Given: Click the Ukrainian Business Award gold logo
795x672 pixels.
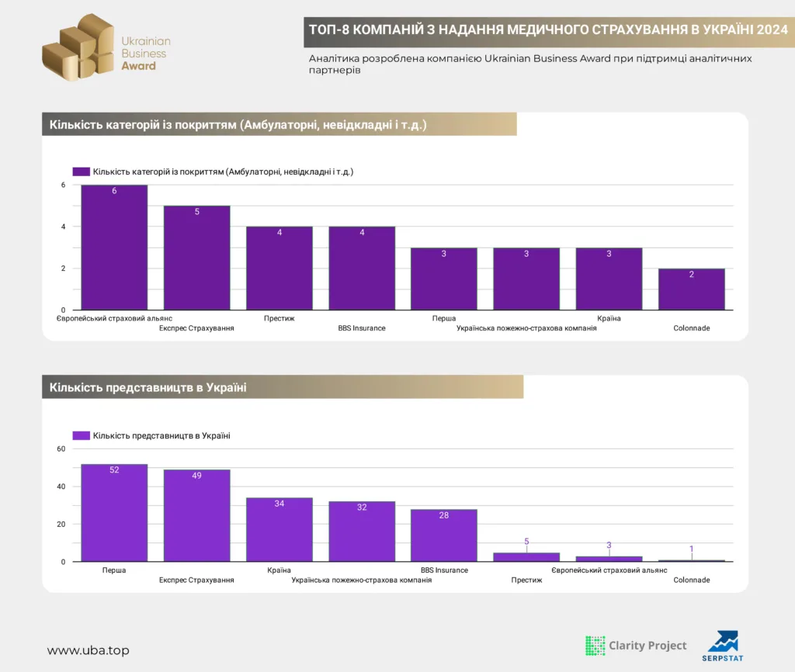Looking at the screenshot, I should tap(78, 47).
